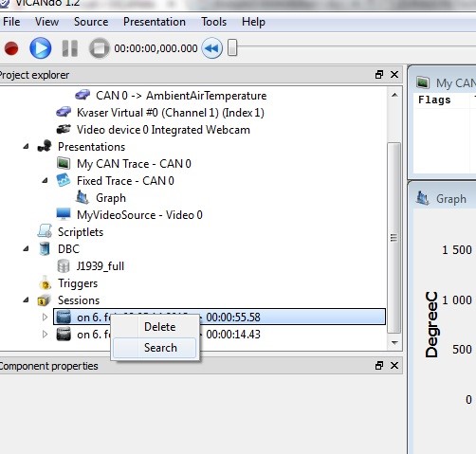The height and width of the screenshot is (454, 476).
Task: Click the Project explorer vertical scrollbar thumb
Action: click(394, 238)
